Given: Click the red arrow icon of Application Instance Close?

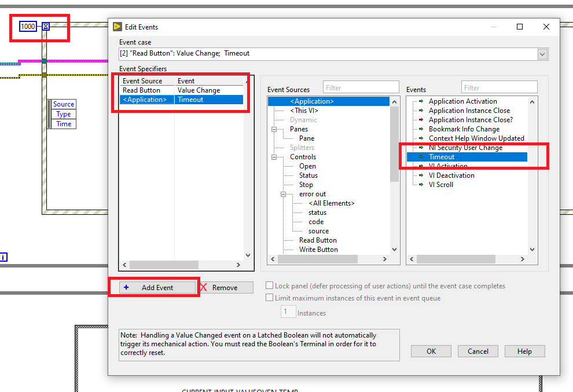Looking at the screenshot, I should point(421,120).
